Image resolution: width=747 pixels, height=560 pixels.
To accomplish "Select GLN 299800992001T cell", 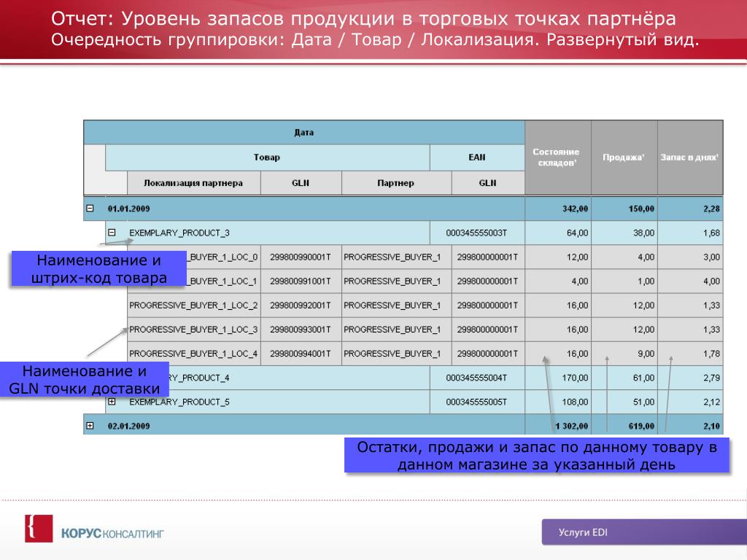I will click(301, 306).
